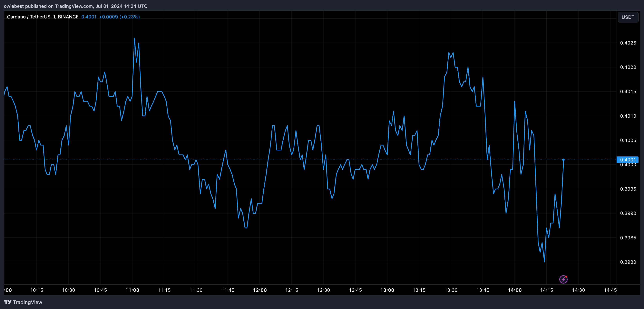This screenshot has width=644, height=309.
Task: Click the 12:00 time axis label
Action: 260,290
